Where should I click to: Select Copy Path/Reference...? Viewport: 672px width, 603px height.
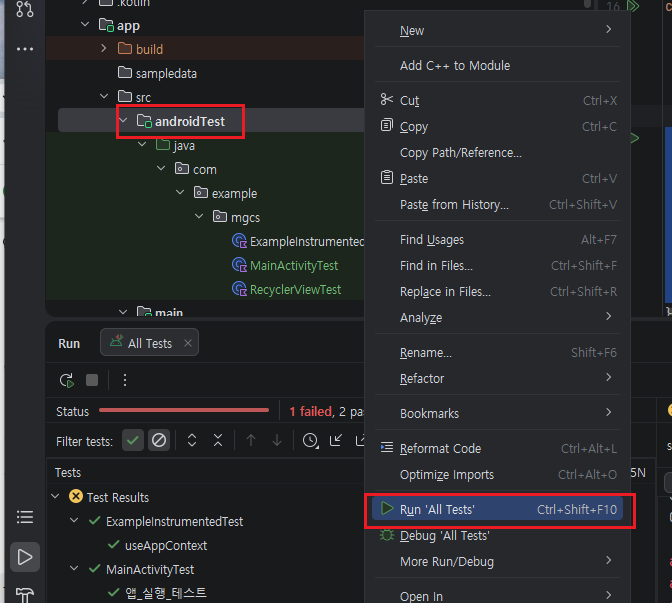pyautogui.click(x=497, y=153)
